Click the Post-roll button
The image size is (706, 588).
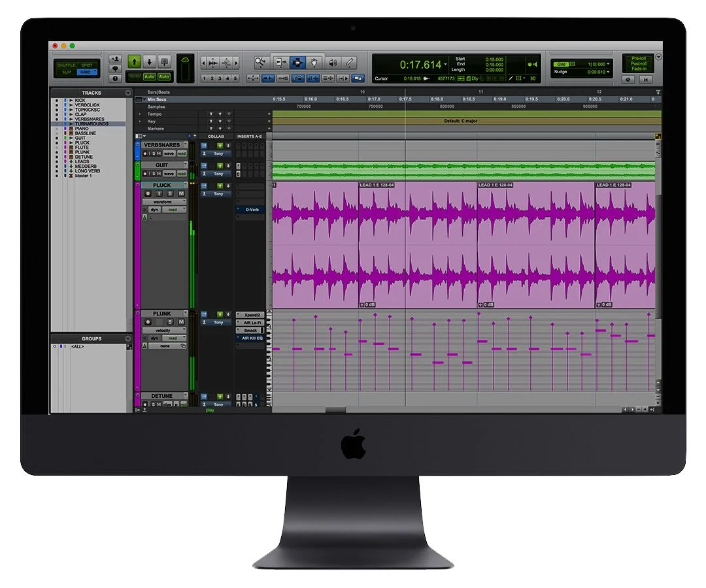click(x=639, y=63)
